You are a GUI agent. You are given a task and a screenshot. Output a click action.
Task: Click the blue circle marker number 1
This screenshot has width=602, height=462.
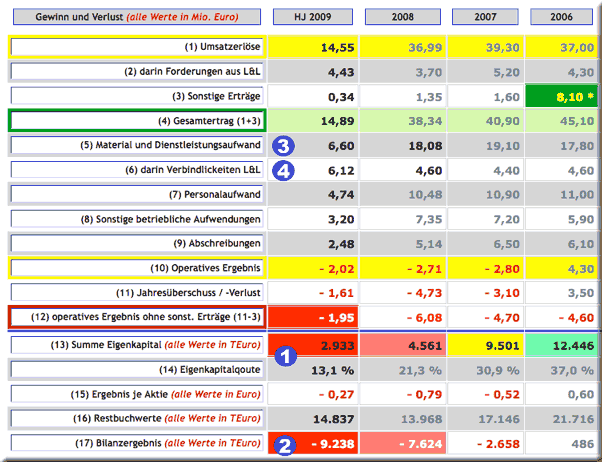point(284,355)
